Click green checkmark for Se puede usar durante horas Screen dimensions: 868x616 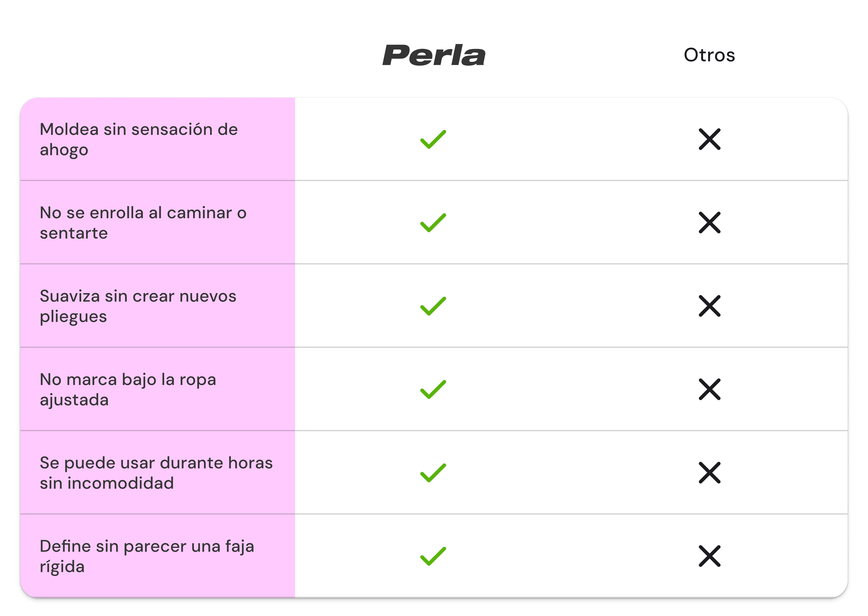click(433, 473)
